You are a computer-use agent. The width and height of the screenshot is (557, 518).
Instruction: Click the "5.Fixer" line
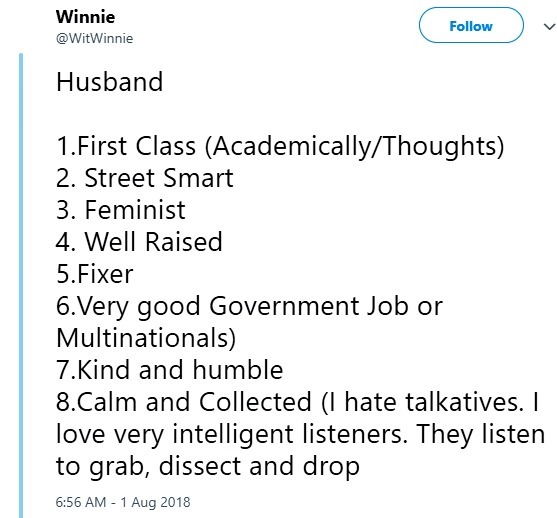coord(94,274)
